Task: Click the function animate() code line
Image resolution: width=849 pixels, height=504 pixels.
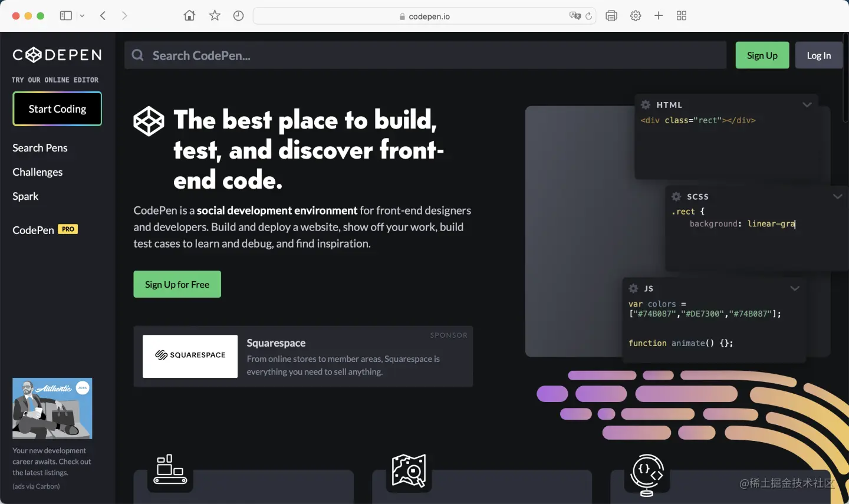Action: (x=681, y=343)
